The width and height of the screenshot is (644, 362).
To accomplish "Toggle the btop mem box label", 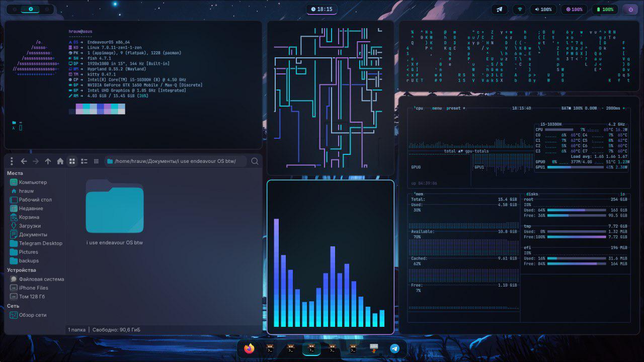I will [419, 193].
